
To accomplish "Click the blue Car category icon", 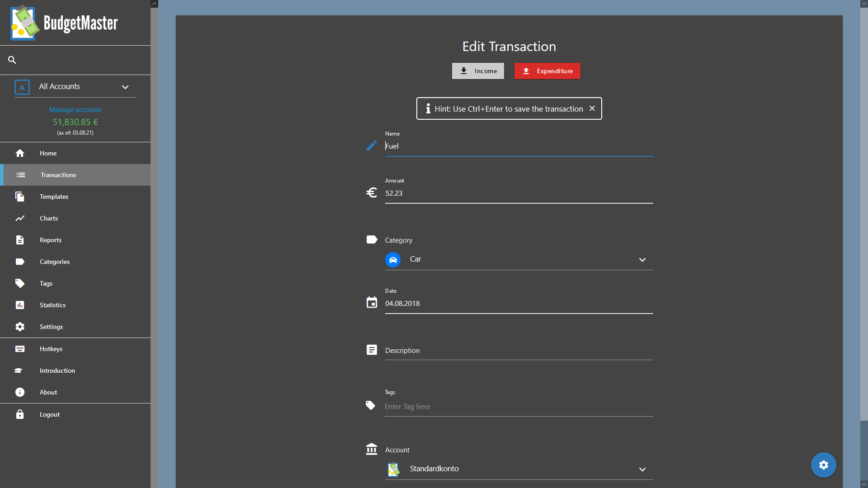I will (x=393, y=260).
